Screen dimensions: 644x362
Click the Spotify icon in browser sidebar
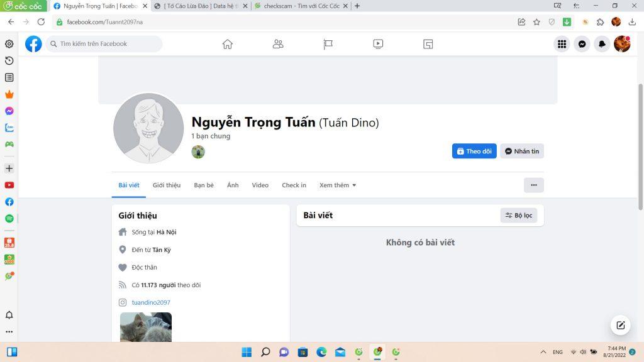(9, 219)
